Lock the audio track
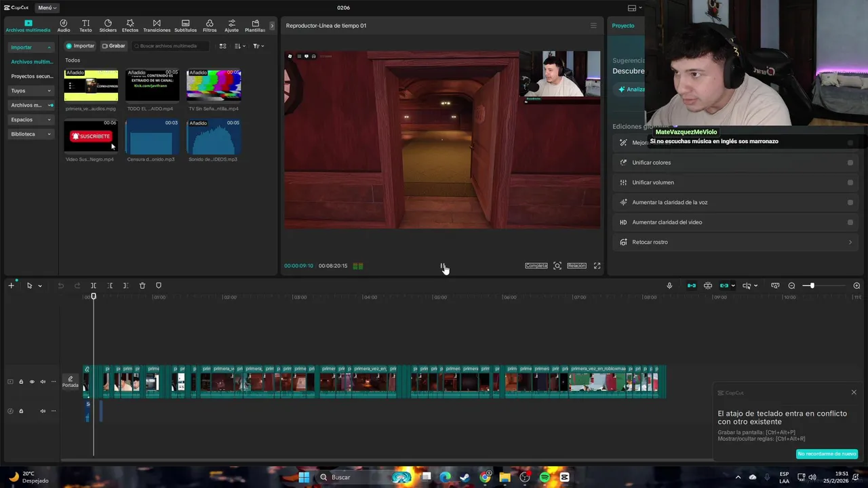The height and width of the screenshot is (488, 868). pyautogui.click(x=21, y=411)
